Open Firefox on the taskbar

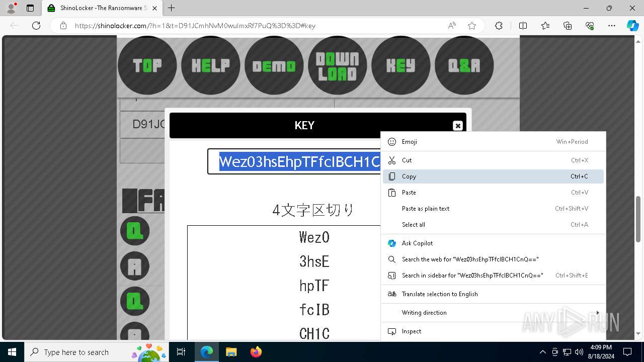click(256, 352)
